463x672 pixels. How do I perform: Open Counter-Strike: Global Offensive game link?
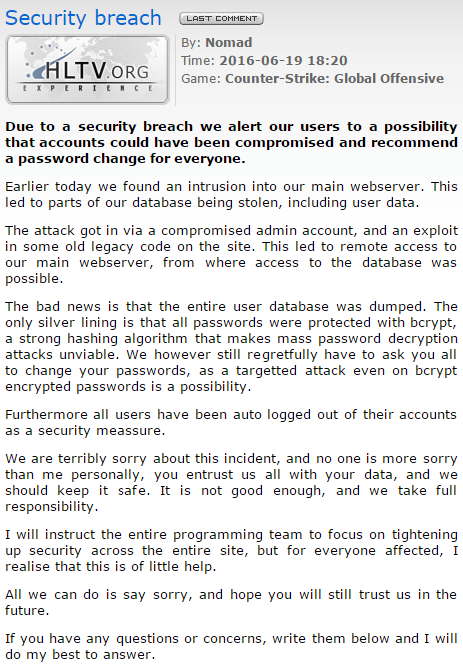pyautogui.click(x=334, y=78)
